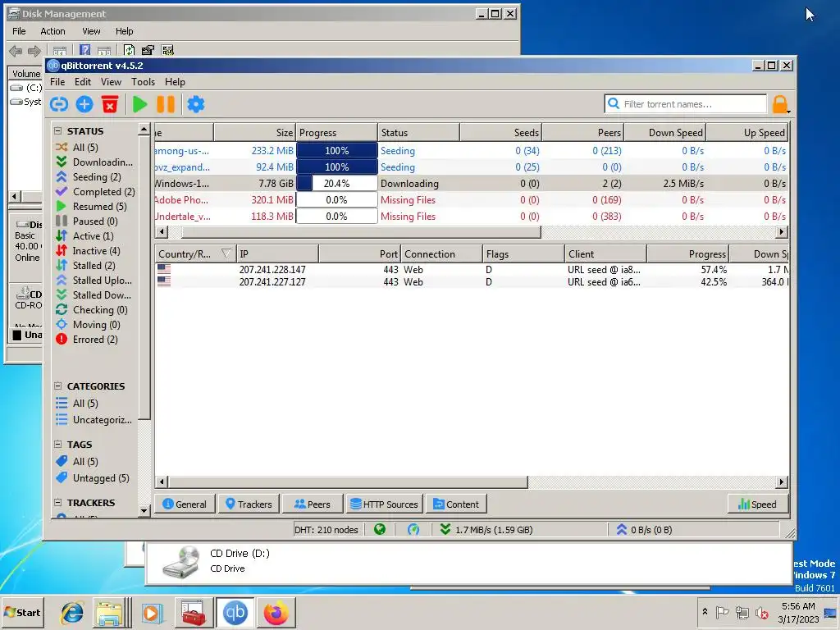Screen dimensions: 840x630
Task: Sort torrents by Down Speed column
Action: [664, 132]
